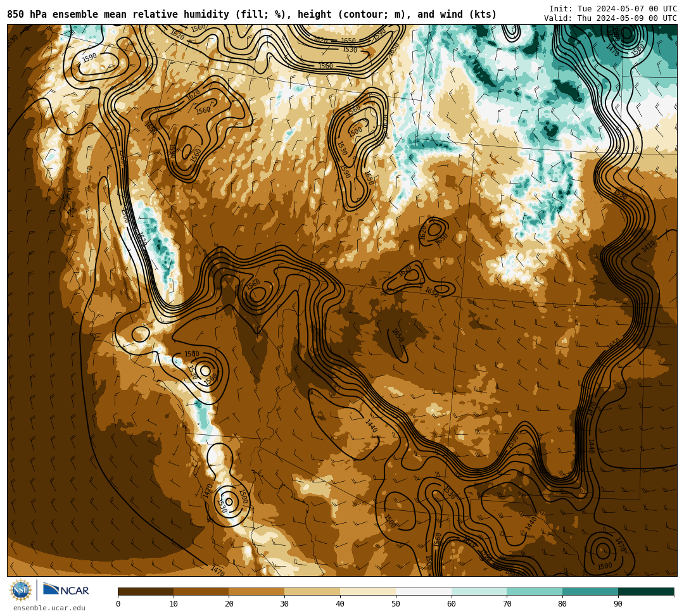Click the 80-90% dark teal colorbar segment

pos(591,591)
